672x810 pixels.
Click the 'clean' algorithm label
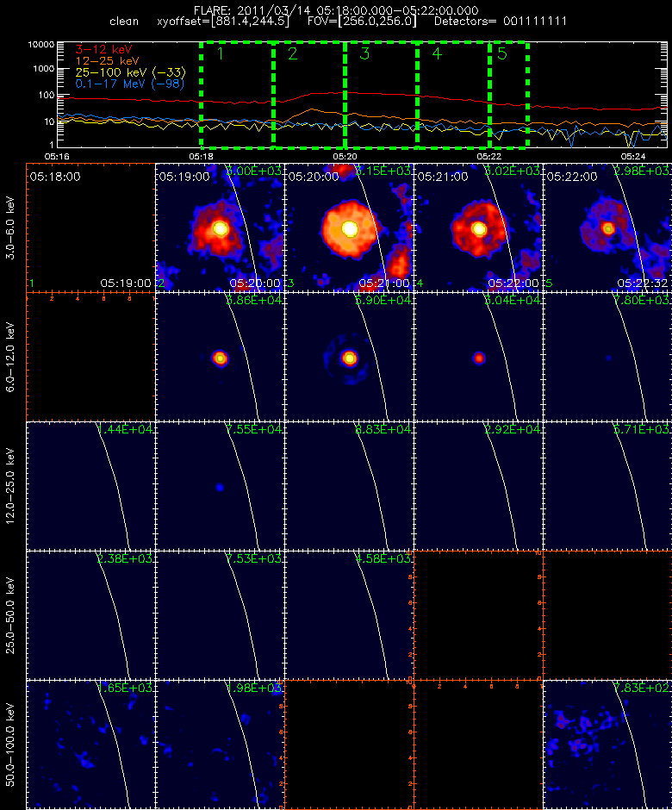pos(124,22)
